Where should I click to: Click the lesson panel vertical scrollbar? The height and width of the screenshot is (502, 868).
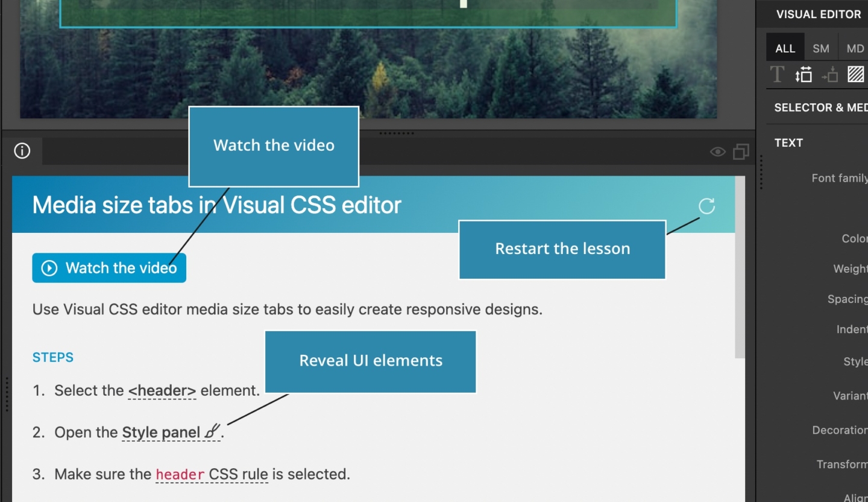point(740,272)
